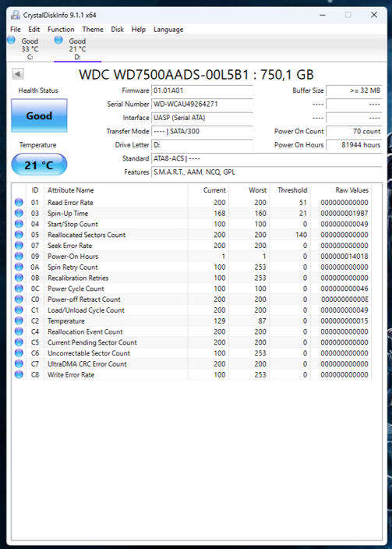Click the status icon for Start/Stop Count
Screen dimensions: 392x549
(x=19, y=224)
